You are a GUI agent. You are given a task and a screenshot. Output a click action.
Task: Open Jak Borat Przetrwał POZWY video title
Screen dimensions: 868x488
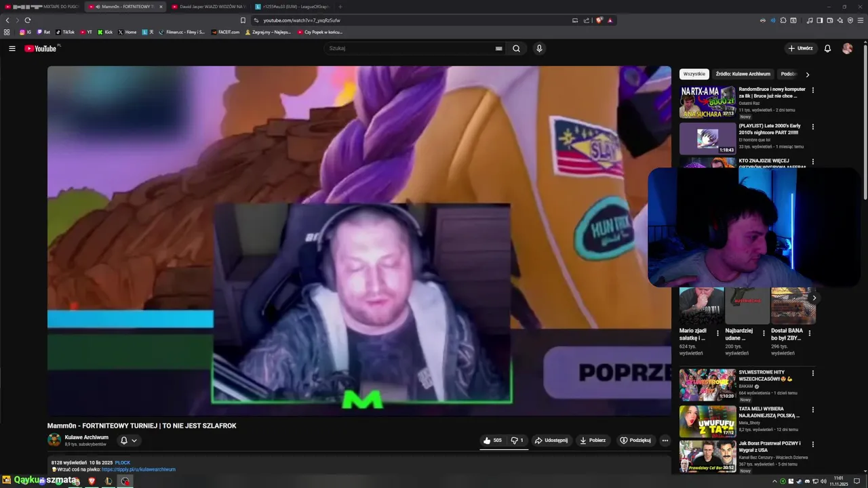pyautogui.click(x=770, y=447)
